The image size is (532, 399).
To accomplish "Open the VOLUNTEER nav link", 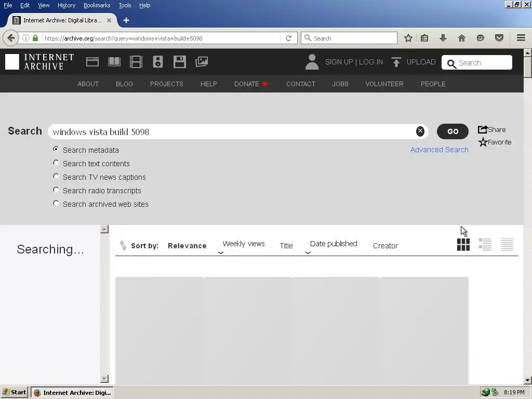I will [384, 84].
